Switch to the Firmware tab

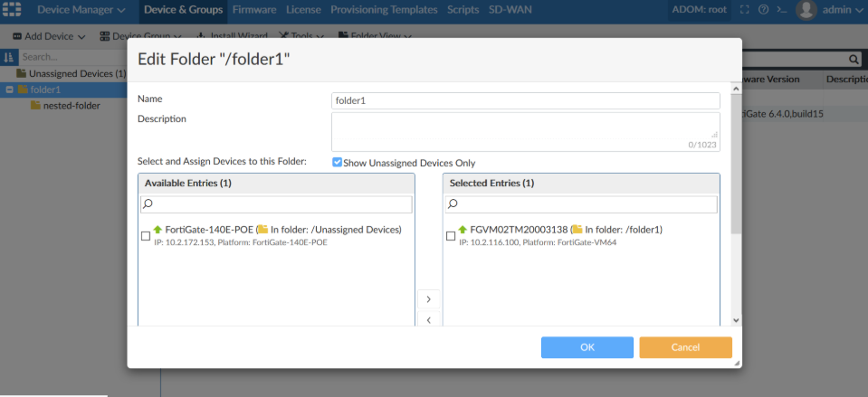254,10
